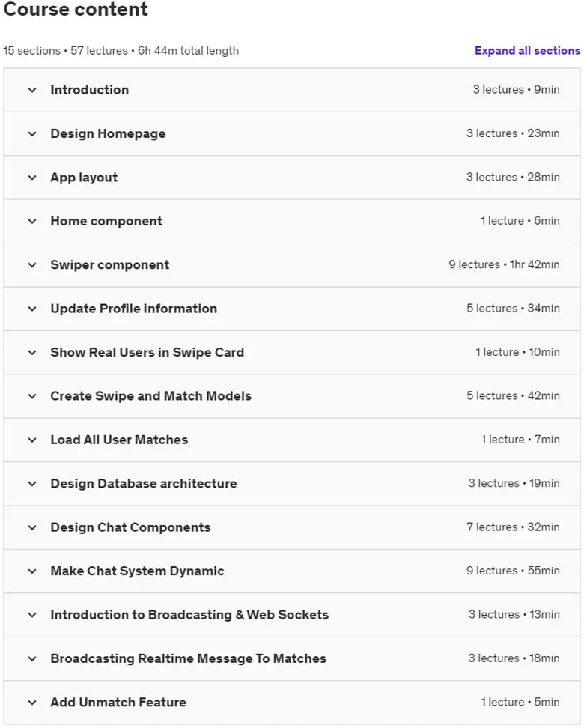Open the Make Chat System Dynamic section title
This screenshot has height=728, width=584.
(138, 571)
